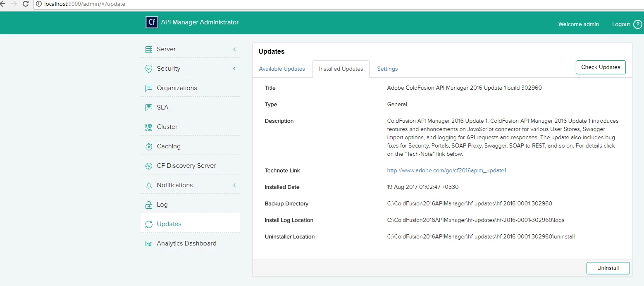The image size is (644, 286).
Task: Click the Server sidebar icon
Action: (x=149, y=49)
